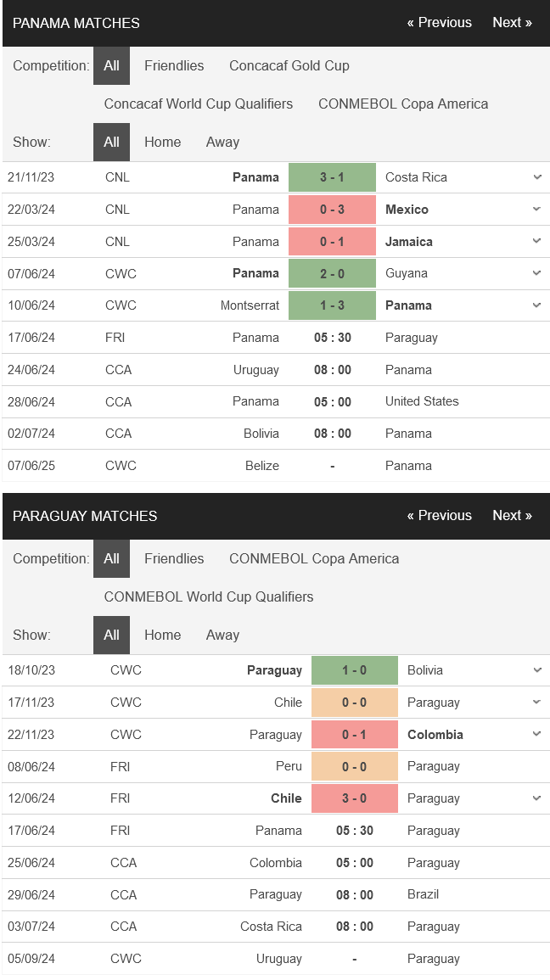This screenshot has height=980, width=550.
Task: Show only Panama Home matches
Action: pos(162,142)
